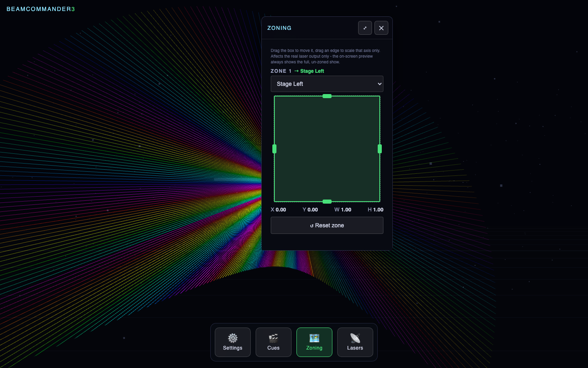Click the green zone box center

click(327, 149)
